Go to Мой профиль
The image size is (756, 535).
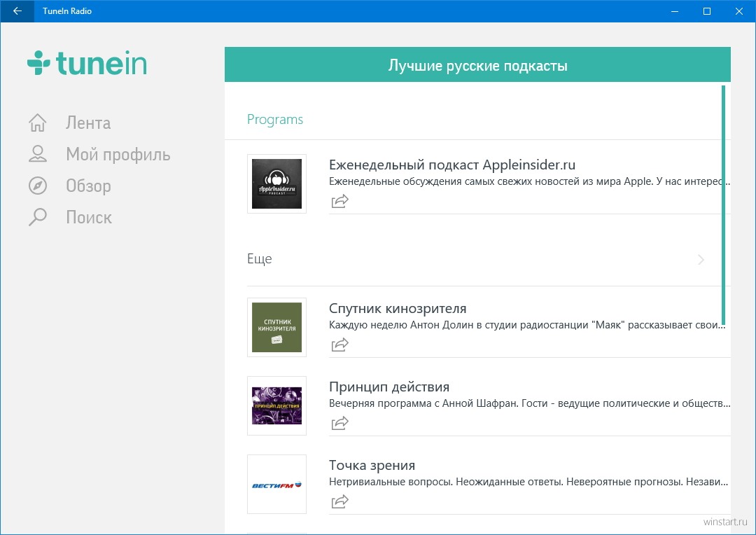[x=118, y=154]
